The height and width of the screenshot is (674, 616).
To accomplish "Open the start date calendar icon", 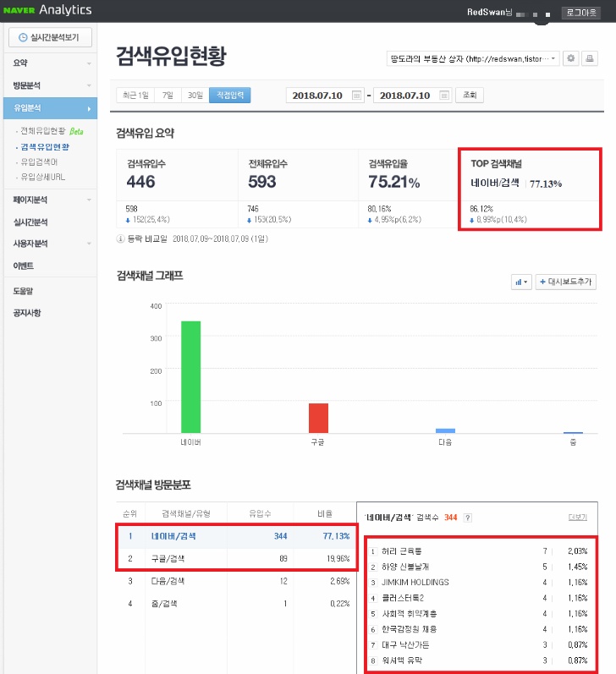I will (x=356, y=95).
